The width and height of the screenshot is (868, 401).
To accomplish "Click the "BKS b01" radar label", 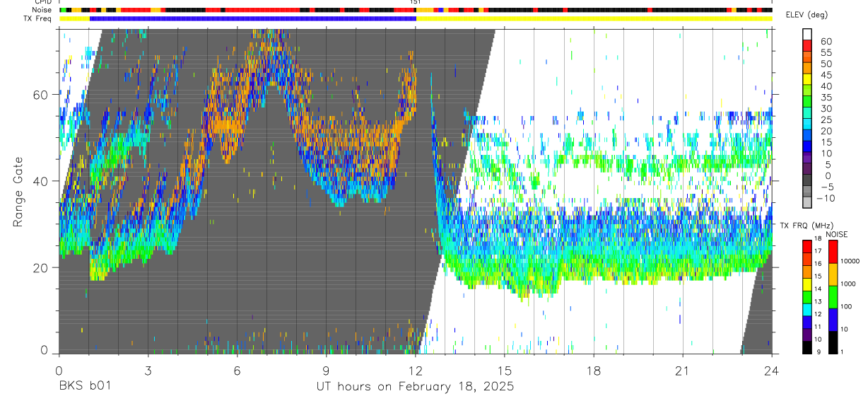I will click(84, 386).
